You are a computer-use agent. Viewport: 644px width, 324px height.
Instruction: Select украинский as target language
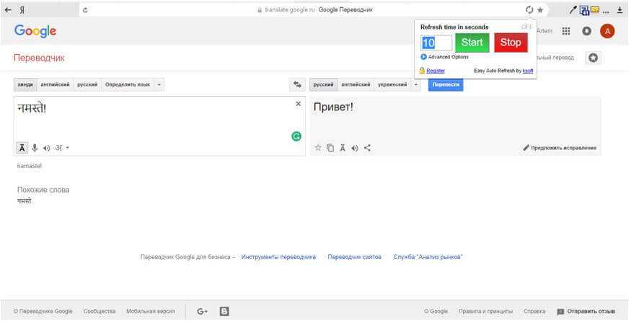point(392,84)
